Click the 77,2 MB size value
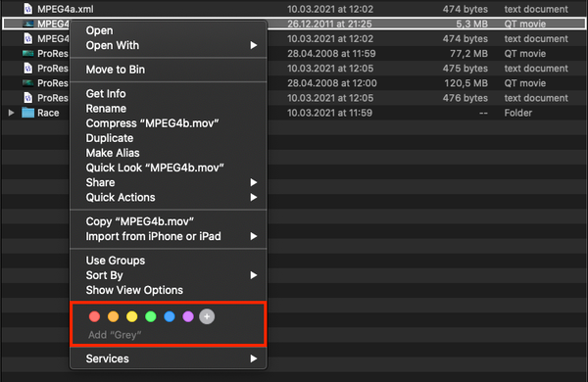The image size is (588, 382). point(468,54)
